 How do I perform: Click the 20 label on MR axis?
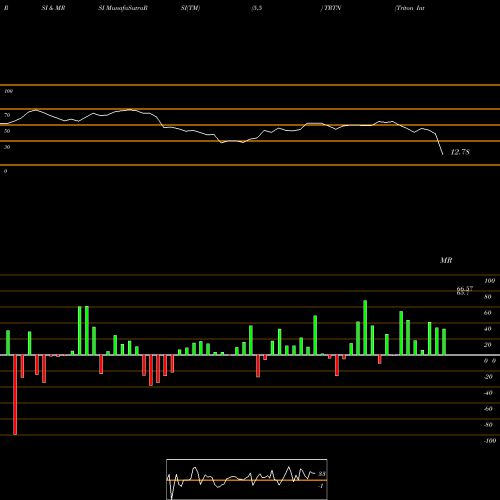pyautogui.click(x=488, y=345)
